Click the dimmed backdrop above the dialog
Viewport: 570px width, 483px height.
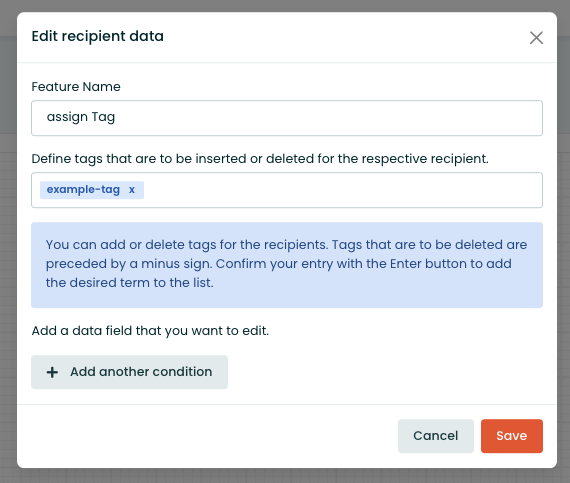coord(287,5)
